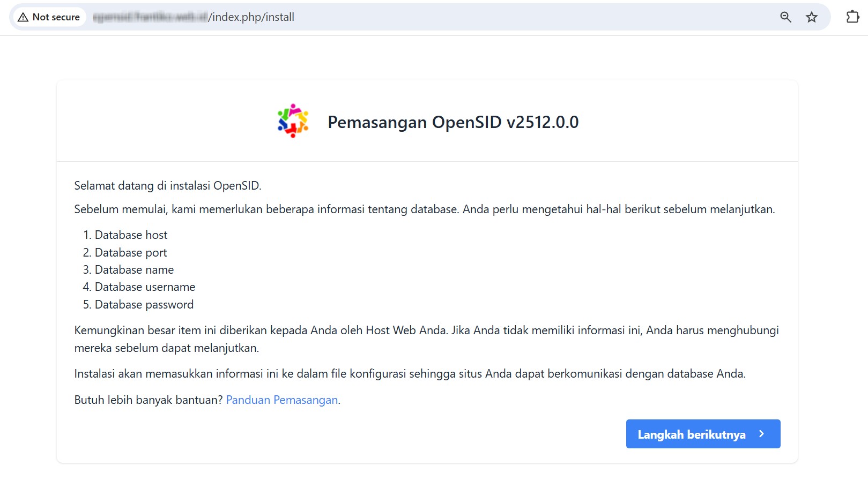Click the Database host list item

(x=131, y=235)
